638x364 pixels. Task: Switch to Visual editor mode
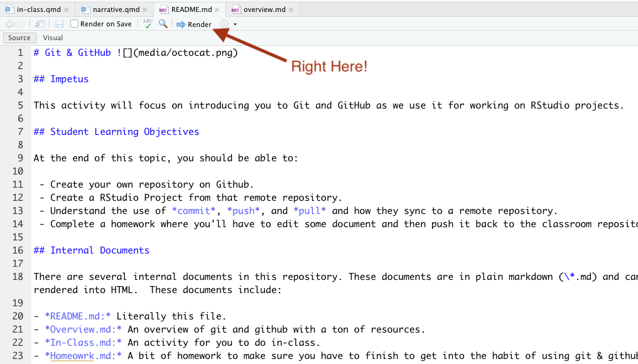53,38
